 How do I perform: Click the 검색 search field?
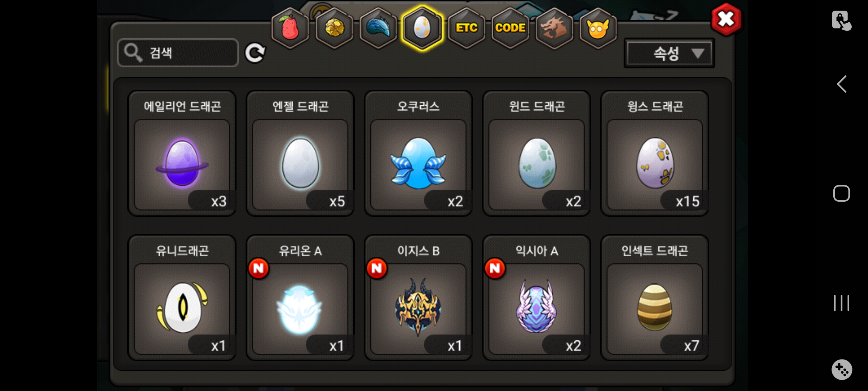178,53
